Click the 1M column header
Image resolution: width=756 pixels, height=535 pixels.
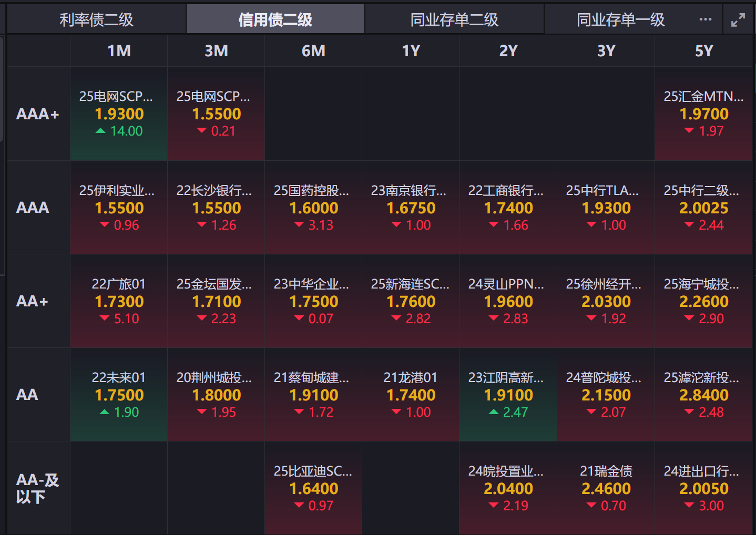tap(119, 51)
